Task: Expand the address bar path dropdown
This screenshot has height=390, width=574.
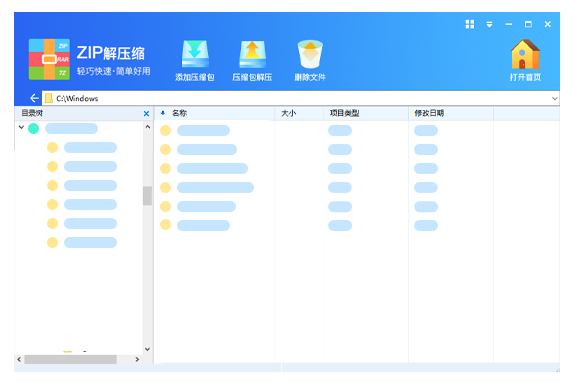Action: pos(555,98)
